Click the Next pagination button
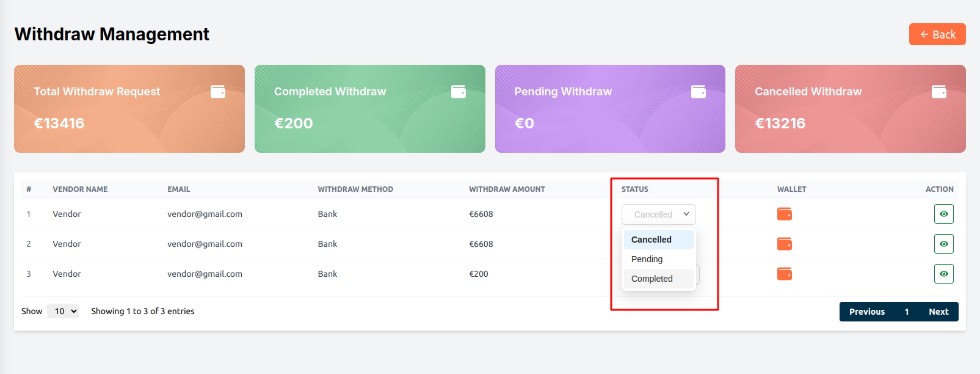 pyautogui.click(x=938, y=312)
